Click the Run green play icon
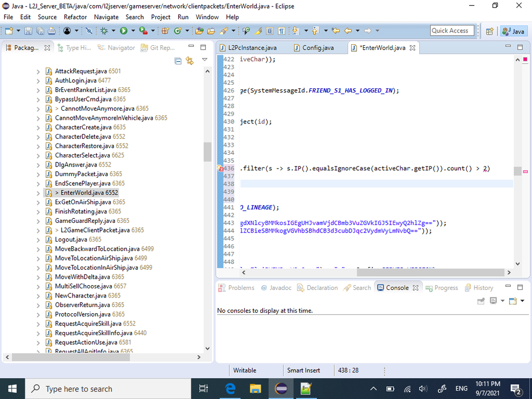 click(x=123, y=31)
